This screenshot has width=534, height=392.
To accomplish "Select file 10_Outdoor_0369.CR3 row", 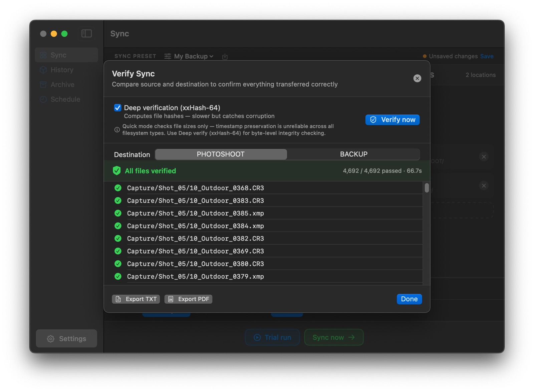I will tap(263, 251).
